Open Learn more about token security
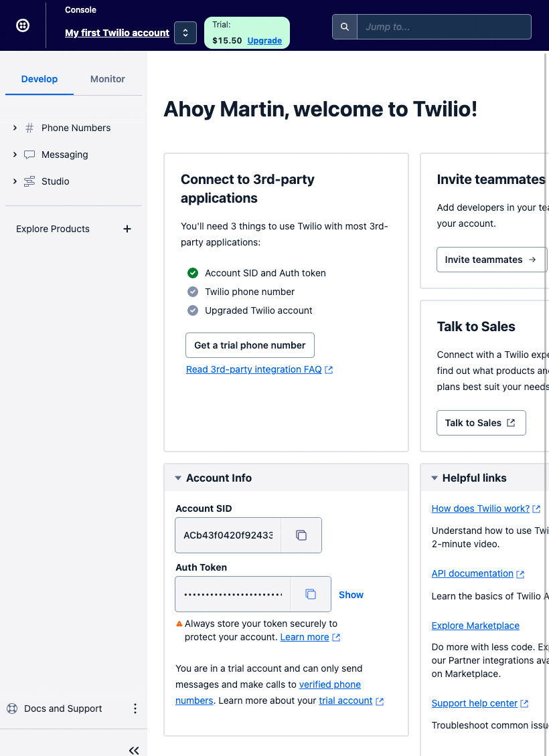This screenshot has height=756, width=549. click(305, 637)
